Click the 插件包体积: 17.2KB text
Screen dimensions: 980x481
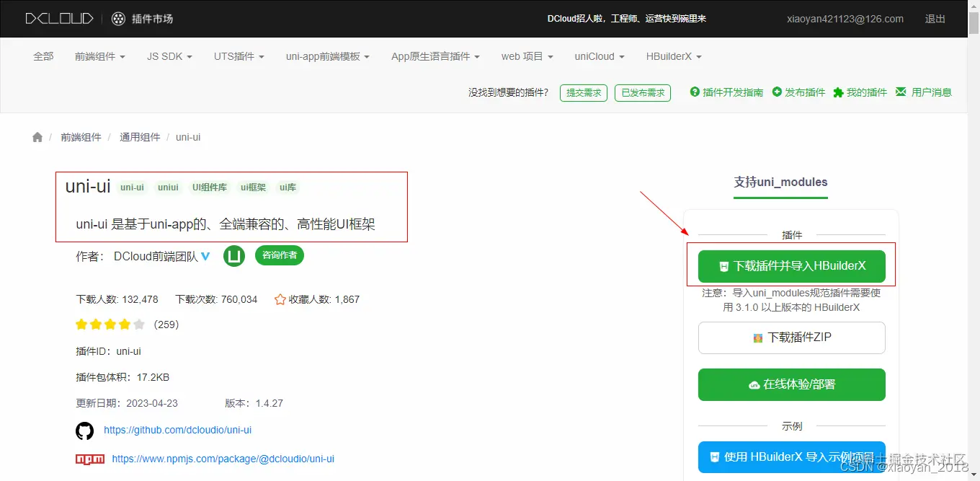tap(122, 377)
